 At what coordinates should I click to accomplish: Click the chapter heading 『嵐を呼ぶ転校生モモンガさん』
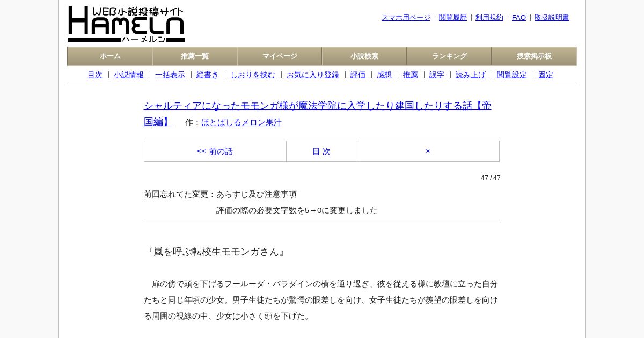click(216, 252)
